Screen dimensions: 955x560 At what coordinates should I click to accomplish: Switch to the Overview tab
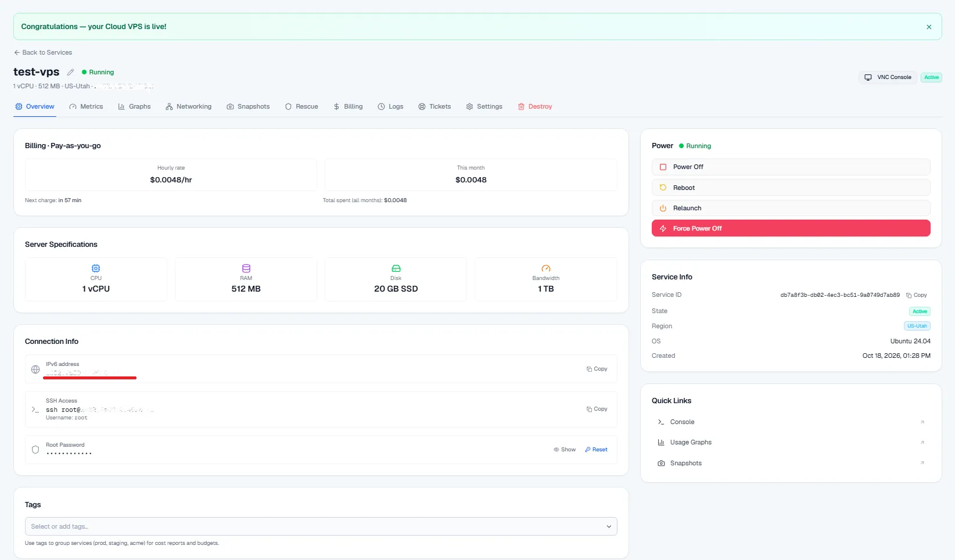point(35,106)
